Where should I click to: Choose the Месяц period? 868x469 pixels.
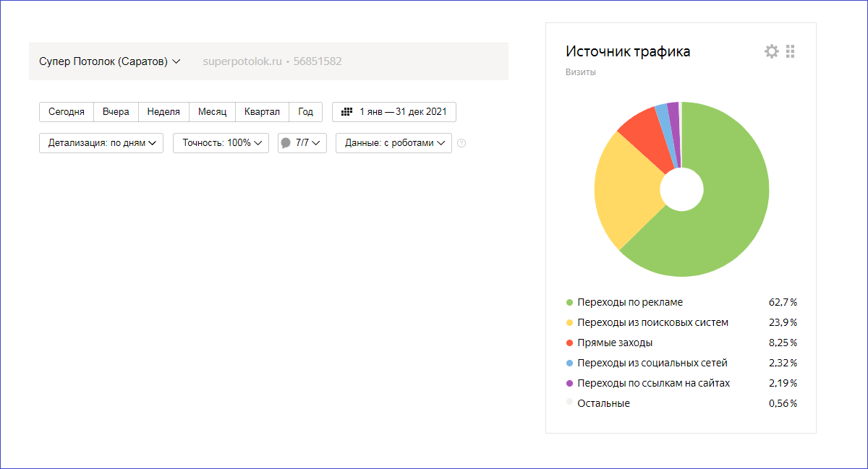pyautogui.click(x=212, y=112)
